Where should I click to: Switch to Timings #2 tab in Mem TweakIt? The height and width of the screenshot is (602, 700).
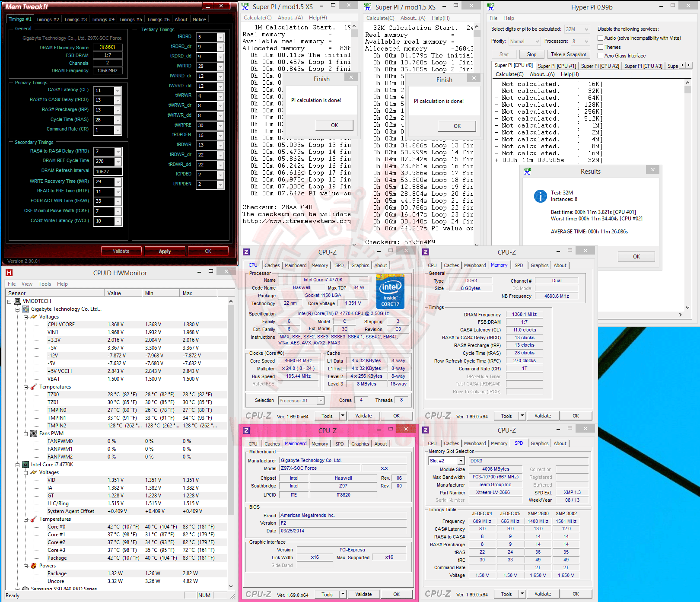pyautogui.click(x=48, y=19)
